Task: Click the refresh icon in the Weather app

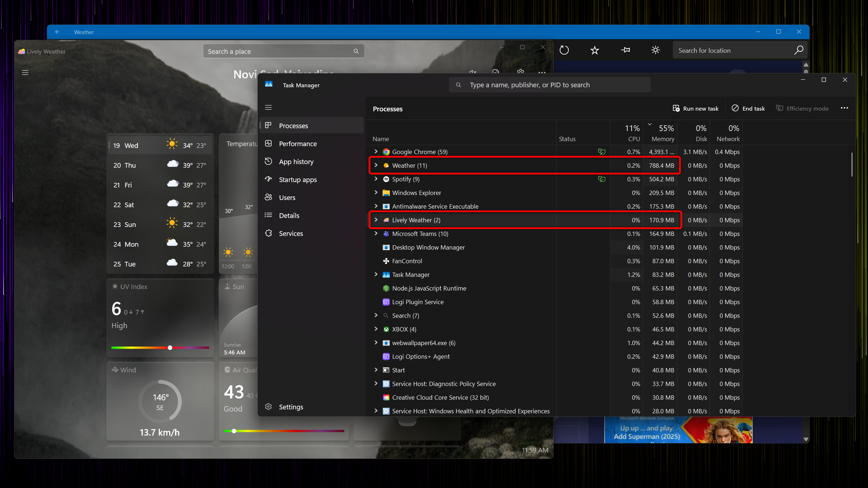Action: (564, 50)
